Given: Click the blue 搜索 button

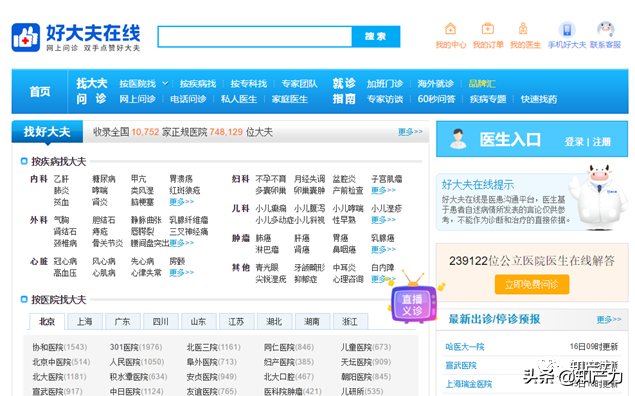Looking at the screenshot, I should click(x=376, y=36).
